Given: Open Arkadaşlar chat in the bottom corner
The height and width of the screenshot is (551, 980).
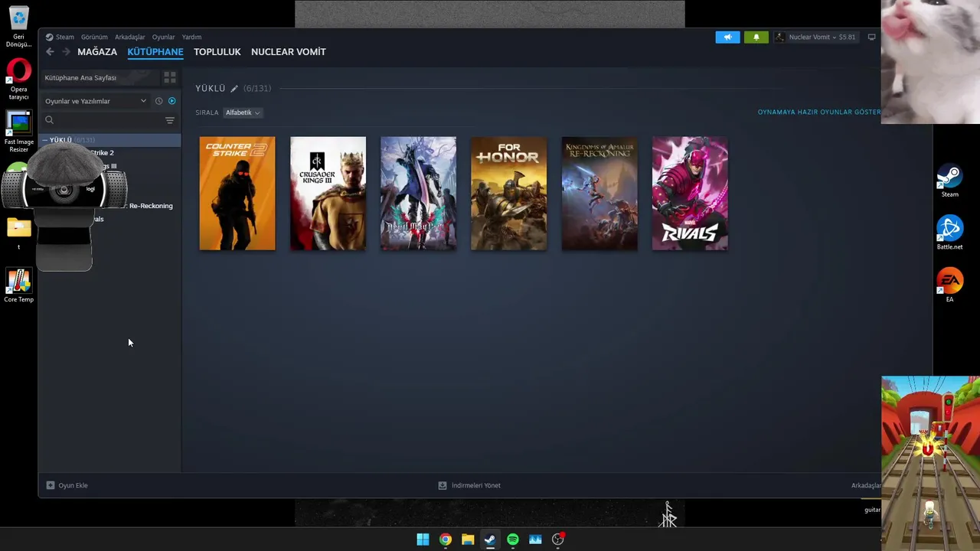Looking at the screenshot, I should [866, 485].
